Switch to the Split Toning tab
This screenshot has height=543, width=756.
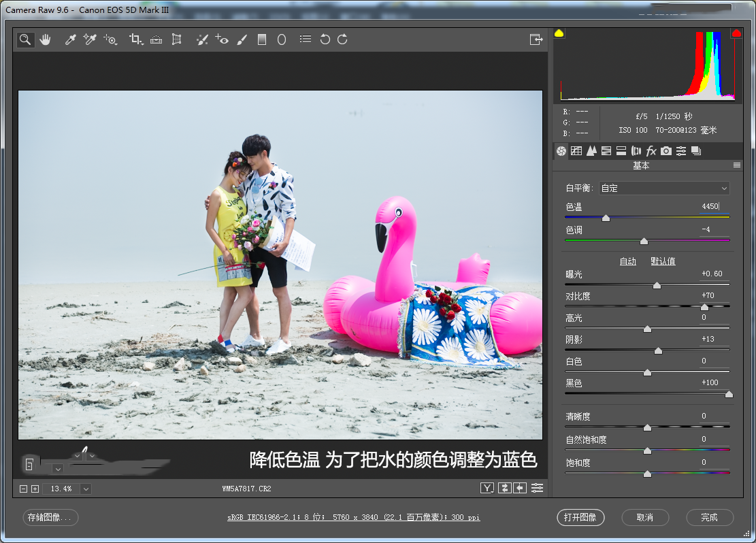click(x=621, y=151)
